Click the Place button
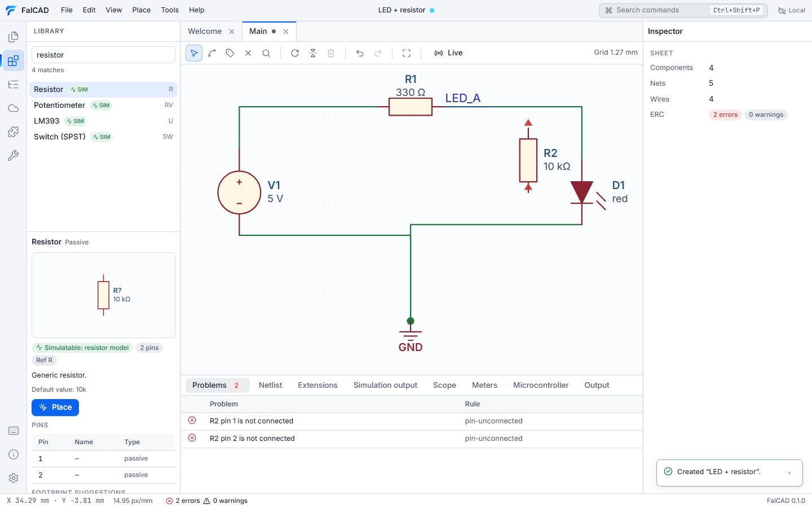Viewport: 812px width, 508px height. click(55, 408)
